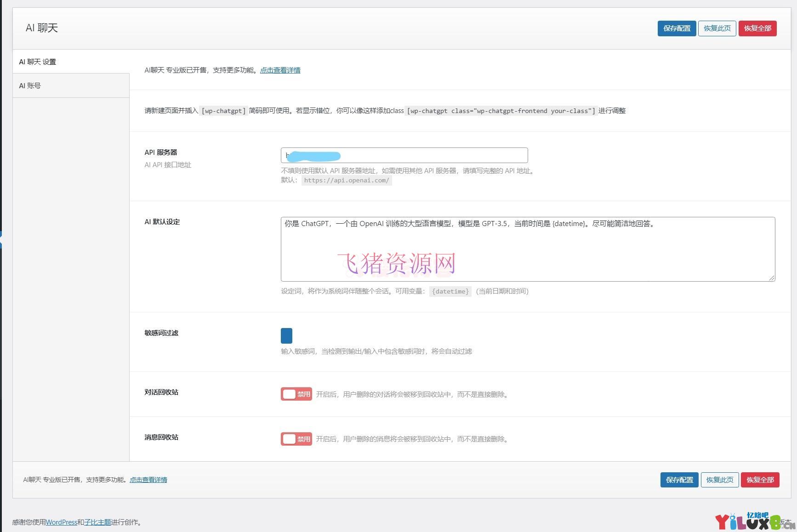Image resolution: width=797 pixels, height=532 pixels.
Task: Click the {datetime} variable code tag
Action: point(450,291)
